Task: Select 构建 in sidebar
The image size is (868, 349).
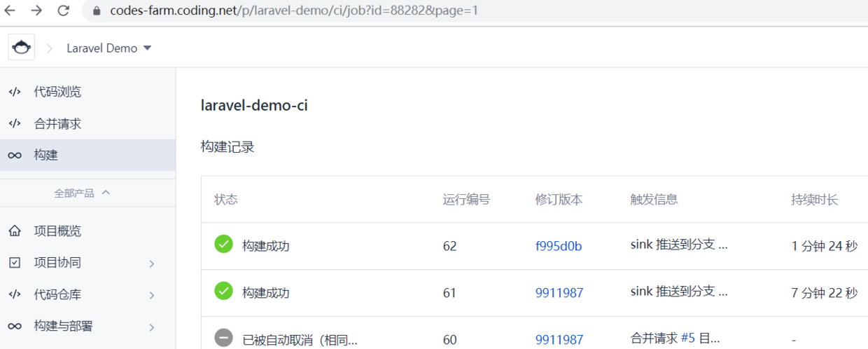Action: coord(87,155)
